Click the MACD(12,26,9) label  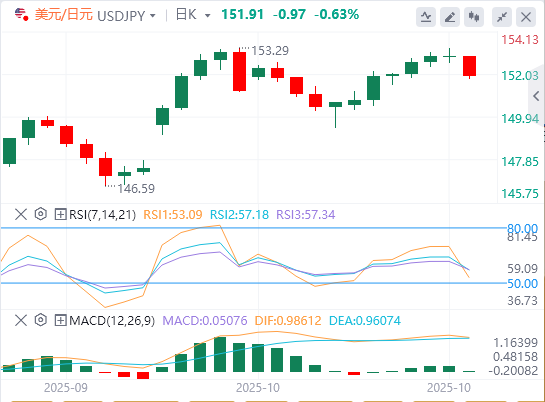[112, 320]
